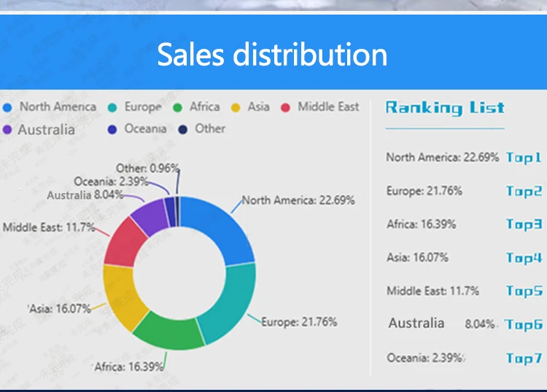Select the Europe teal legend marker
Viewport: 547px width, 392px height.
point(112,108)
